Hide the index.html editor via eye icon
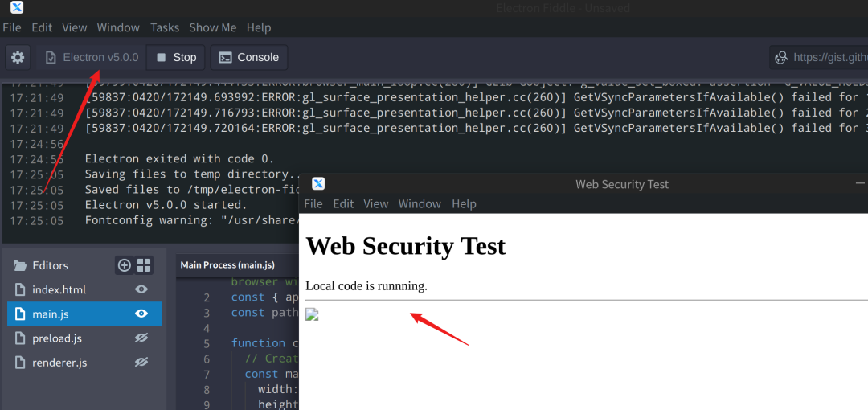Screen dimensions: 868x410 141,289
